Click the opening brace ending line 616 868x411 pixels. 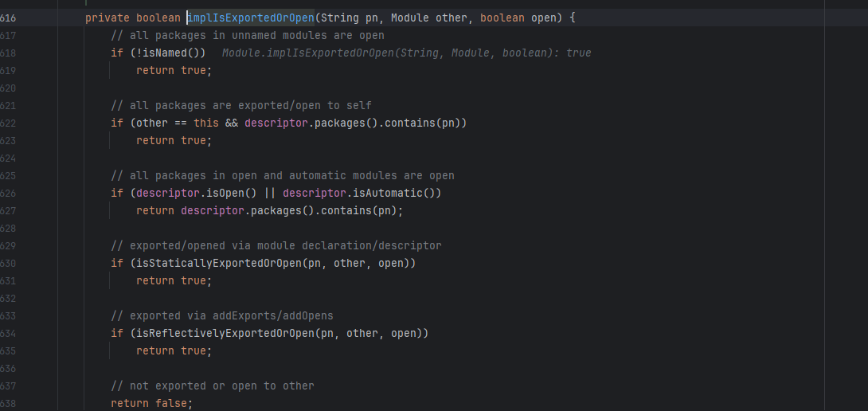click(x=573, y=18)
